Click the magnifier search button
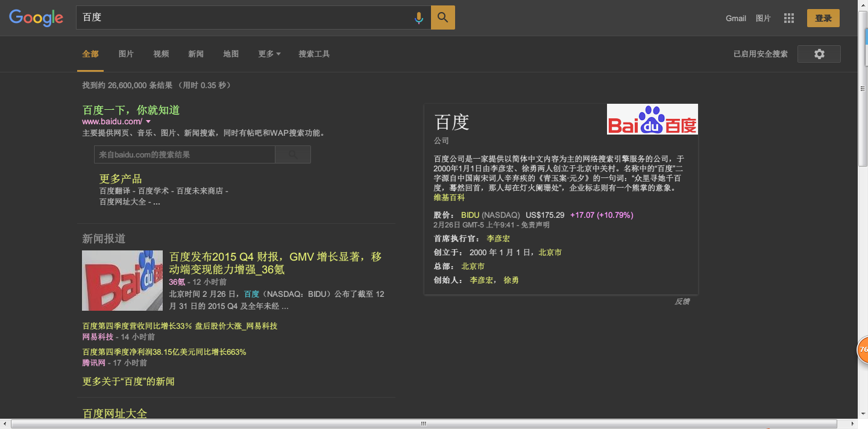 click(443, 17)
